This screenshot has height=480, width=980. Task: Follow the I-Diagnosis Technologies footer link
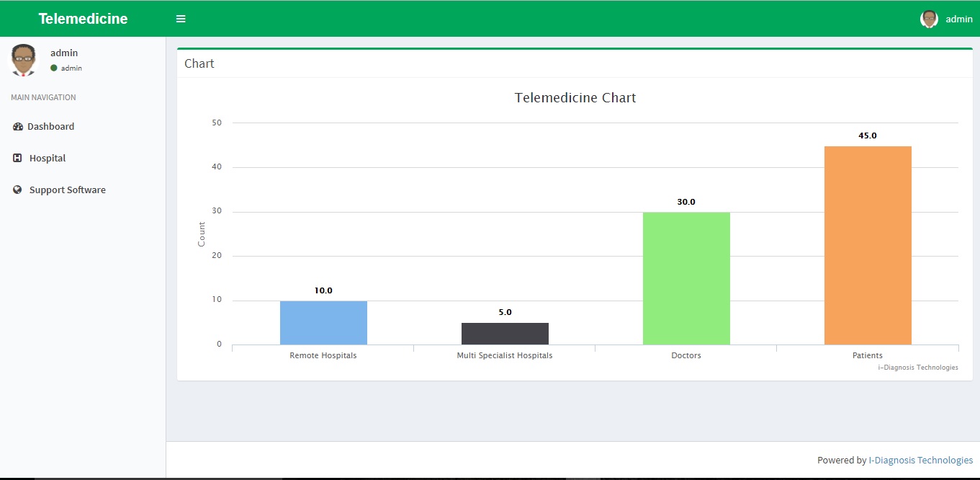(x=920, y=460)
